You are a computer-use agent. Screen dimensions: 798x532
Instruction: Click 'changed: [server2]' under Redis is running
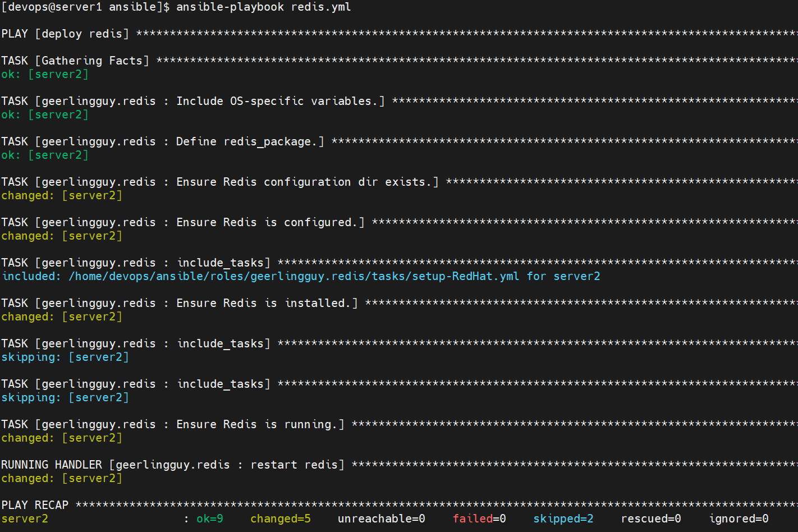tap(62, 438)
